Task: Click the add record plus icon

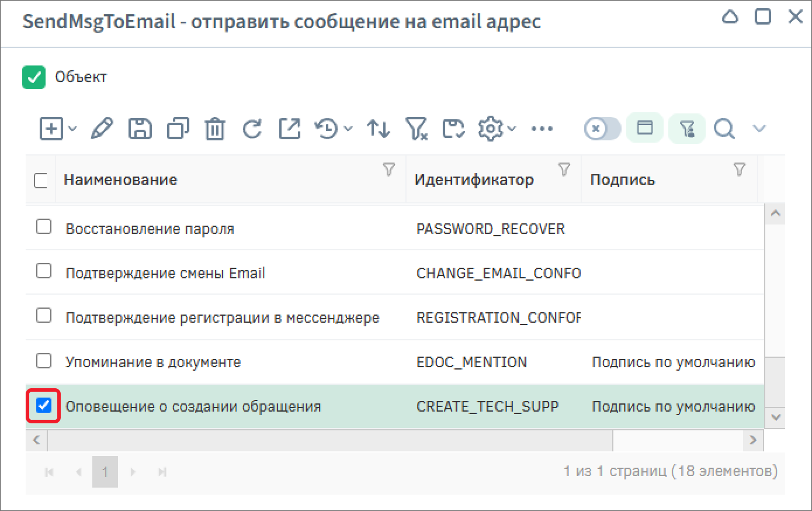Action: (51, 128)
